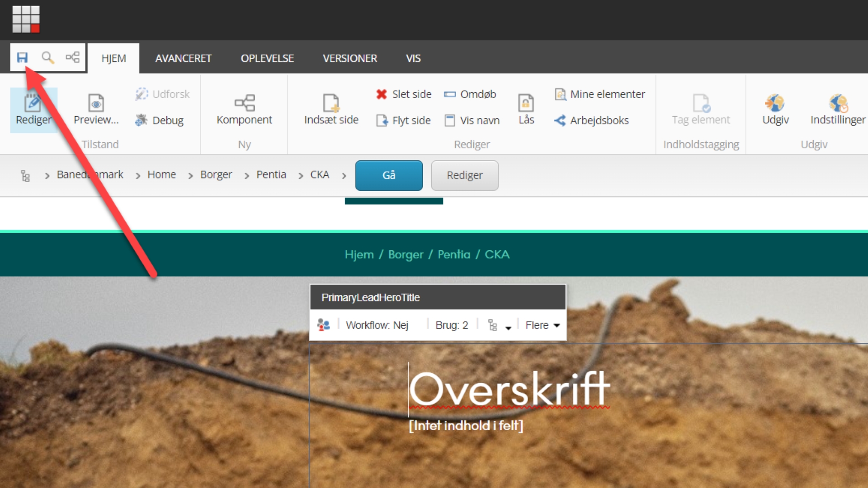Click the Indsæt side icon

click(x=331, y=103)
